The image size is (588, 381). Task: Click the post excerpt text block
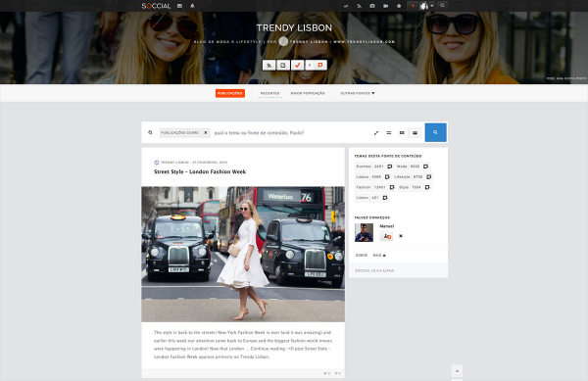[x=243, y=345]
